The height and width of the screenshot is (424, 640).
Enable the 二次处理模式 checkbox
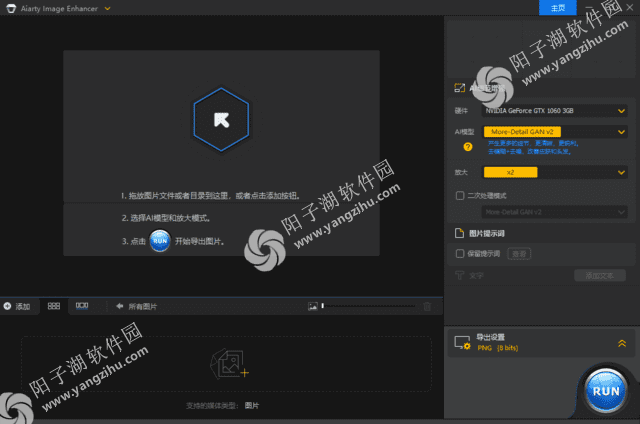tap(460, 195)
